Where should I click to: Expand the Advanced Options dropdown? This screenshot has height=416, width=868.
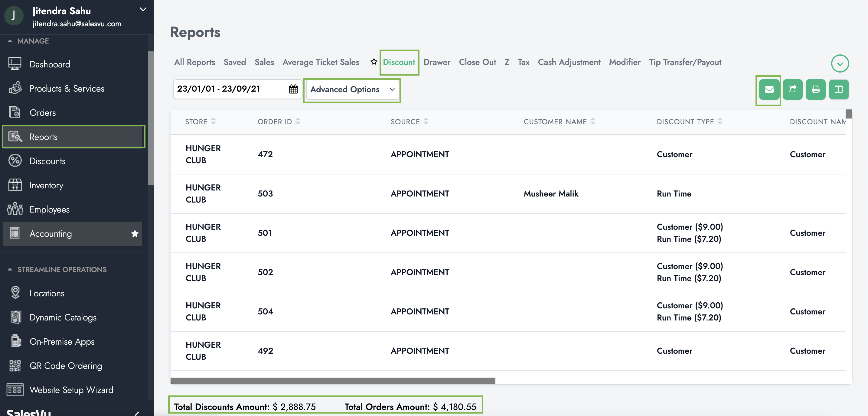[352, 89]
